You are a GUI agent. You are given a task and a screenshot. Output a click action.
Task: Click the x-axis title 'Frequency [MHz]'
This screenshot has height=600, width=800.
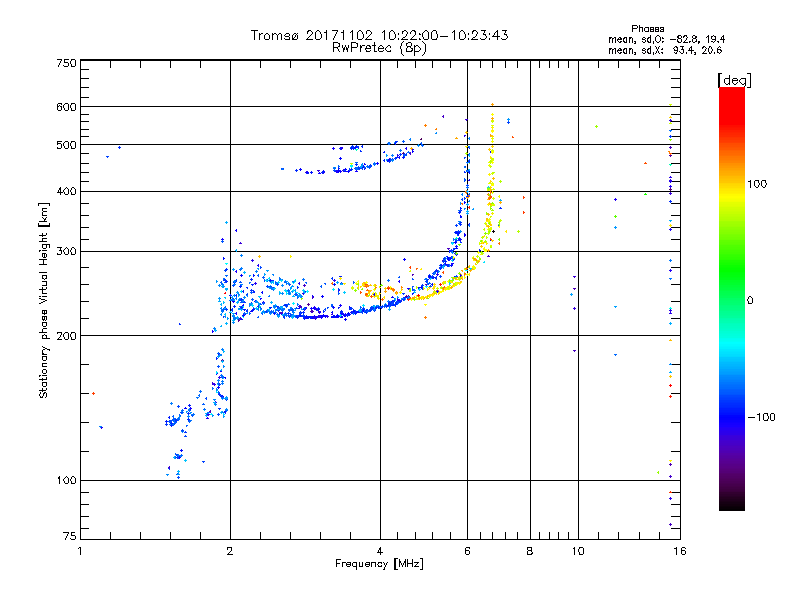click(x=379, y=564)
